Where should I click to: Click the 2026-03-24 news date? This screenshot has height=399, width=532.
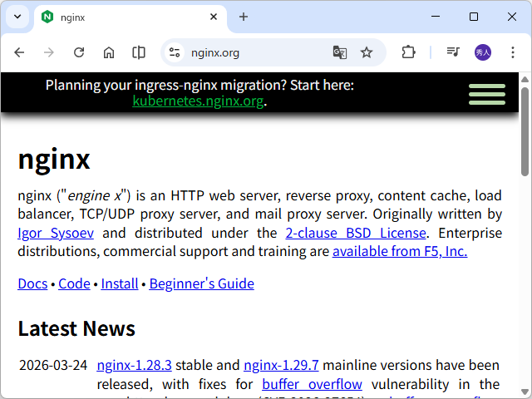53,366
